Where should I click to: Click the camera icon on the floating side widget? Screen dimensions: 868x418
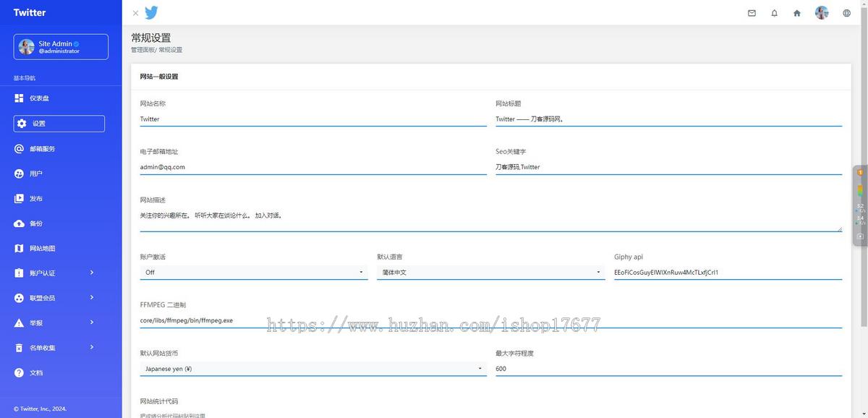coord(860,236)
